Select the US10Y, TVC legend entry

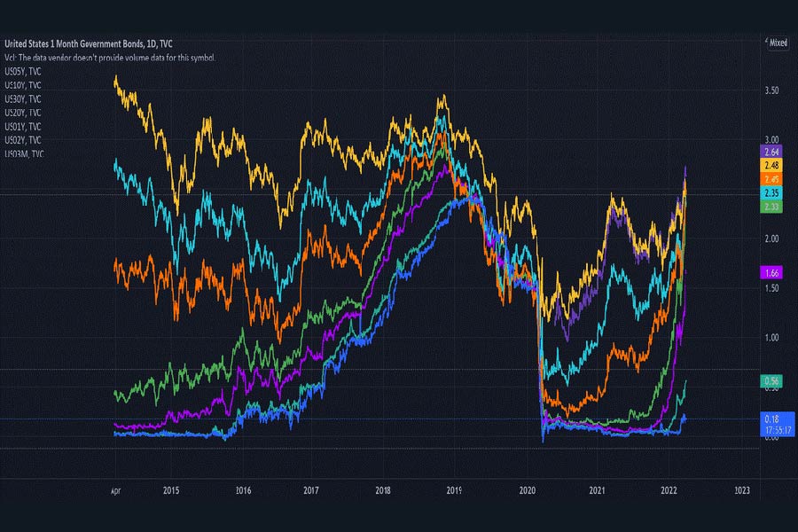coord(23,85)
